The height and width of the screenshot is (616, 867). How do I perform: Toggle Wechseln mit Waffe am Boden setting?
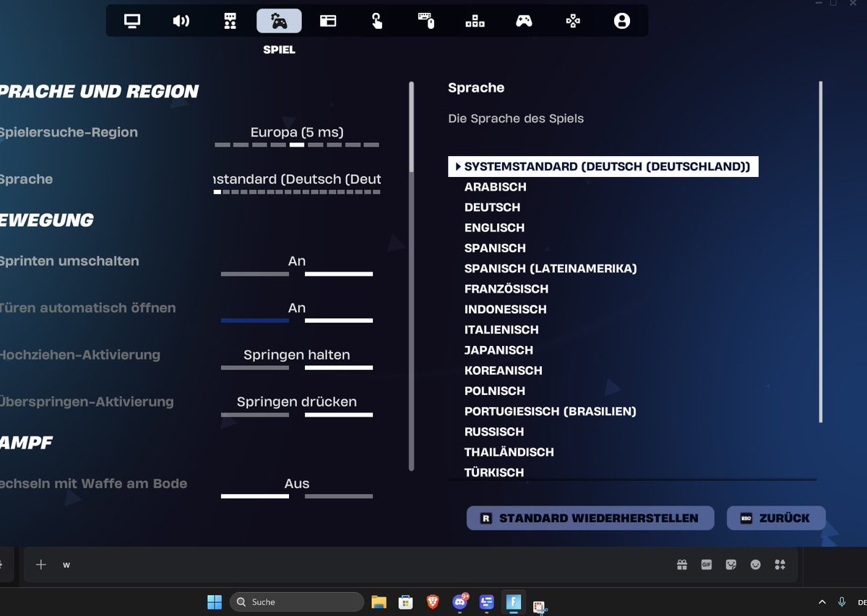tap(297, 488)
